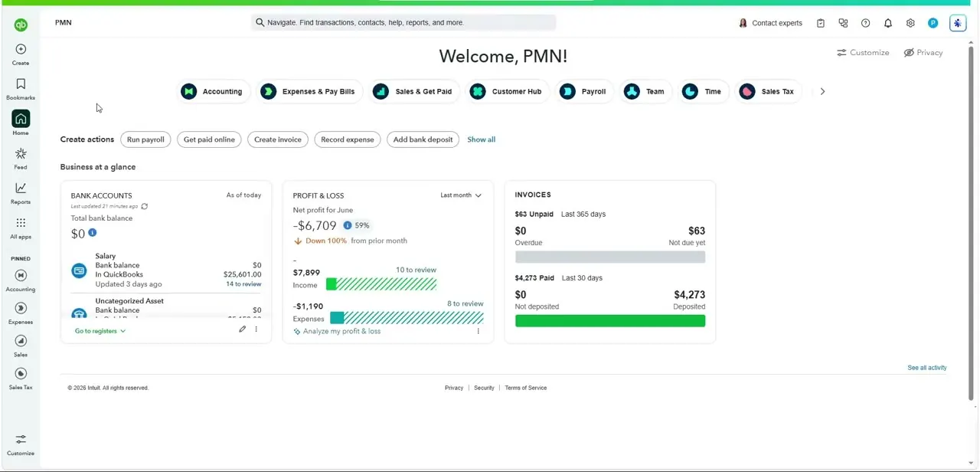Open Customer Hub

point(506,91)
